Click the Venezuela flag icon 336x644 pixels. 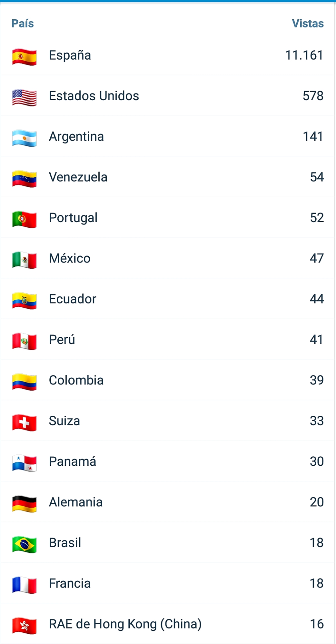tap(24, 179)
